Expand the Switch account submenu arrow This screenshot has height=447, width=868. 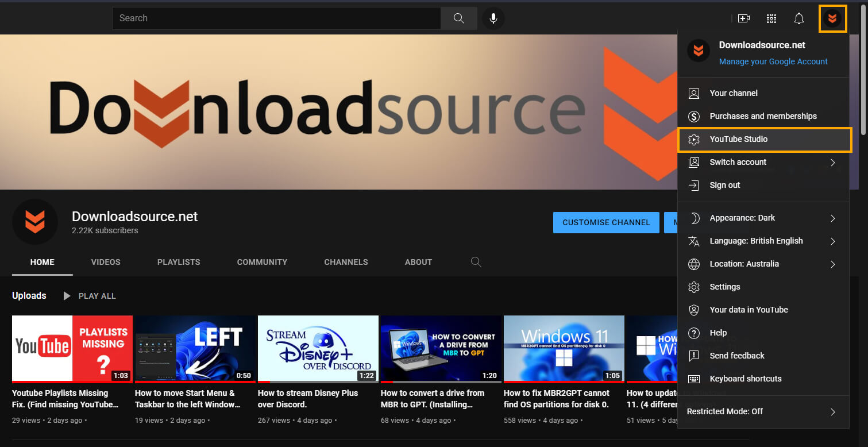coord(832,163)
